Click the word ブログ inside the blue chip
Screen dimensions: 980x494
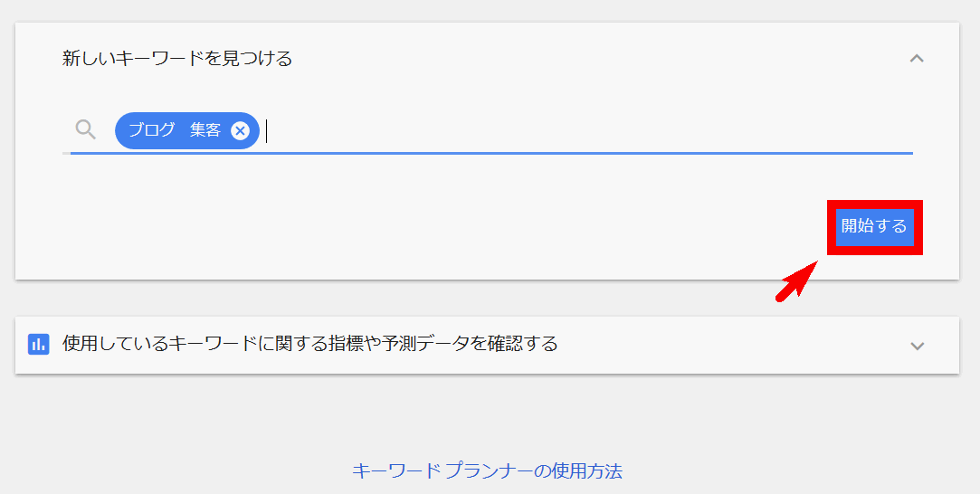tap(152, 130)
